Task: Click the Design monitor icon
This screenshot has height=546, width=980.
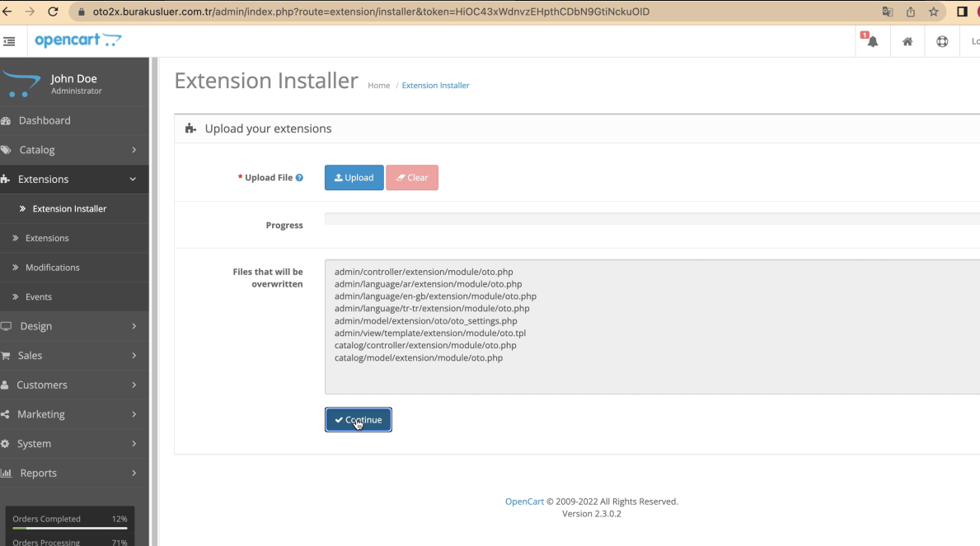Action: (7, 326)
